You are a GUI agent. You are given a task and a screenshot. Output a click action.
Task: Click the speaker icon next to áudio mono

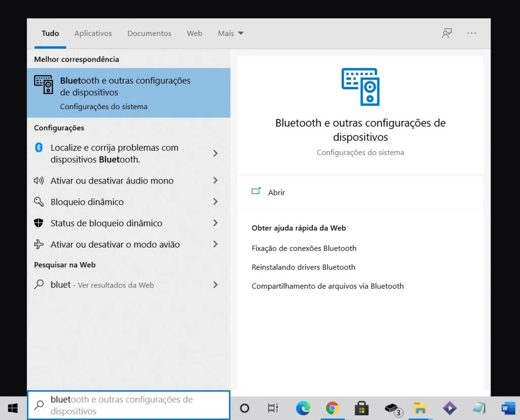tap(39, 181)
